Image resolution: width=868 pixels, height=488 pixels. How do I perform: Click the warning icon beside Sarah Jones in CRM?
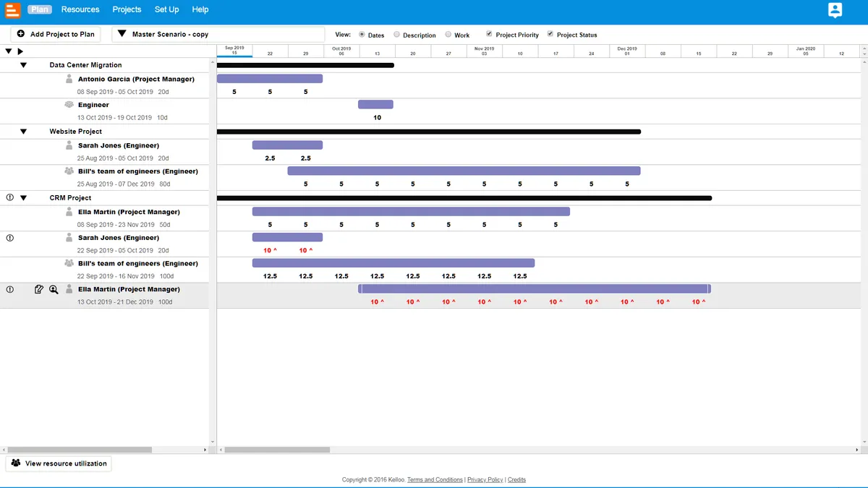click(10, 237)
